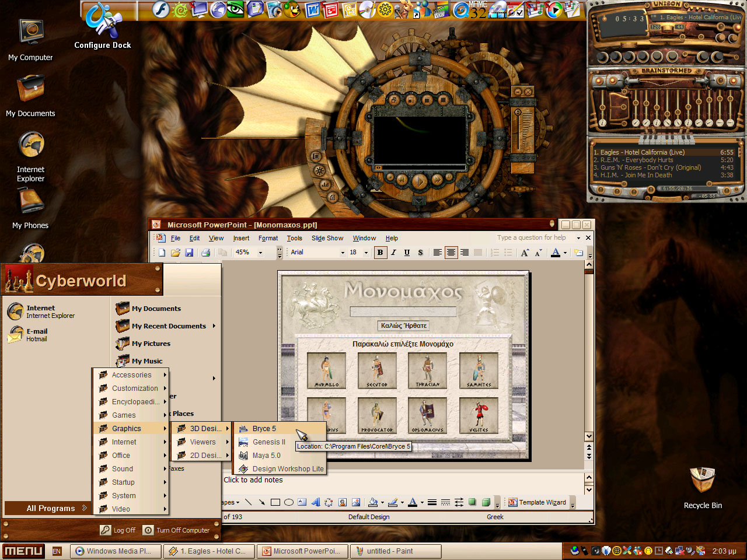Insert picture from file

pyautogui.click(x=356, y=502)
